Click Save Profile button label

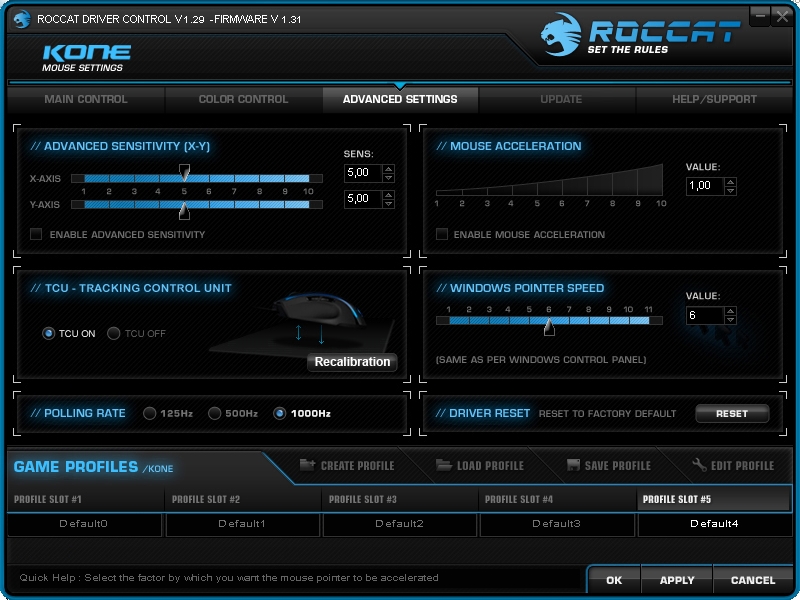617,466
